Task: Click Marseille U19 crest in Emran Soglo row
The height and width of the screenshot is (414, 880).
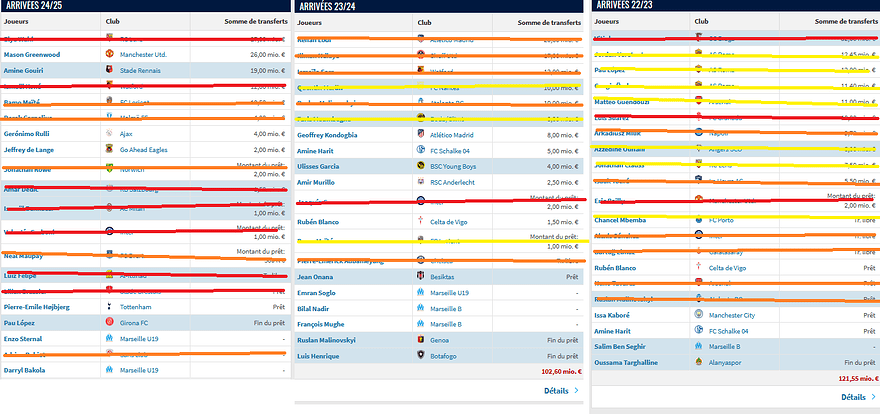Action: pos(421,292)
